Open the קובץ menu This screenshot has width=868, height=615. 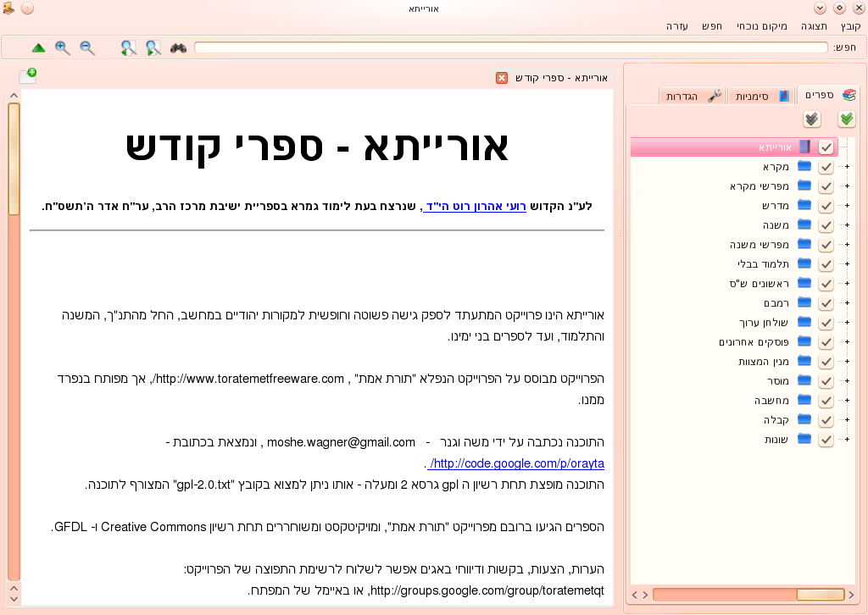pyautogui.click(x=850, y=26)
